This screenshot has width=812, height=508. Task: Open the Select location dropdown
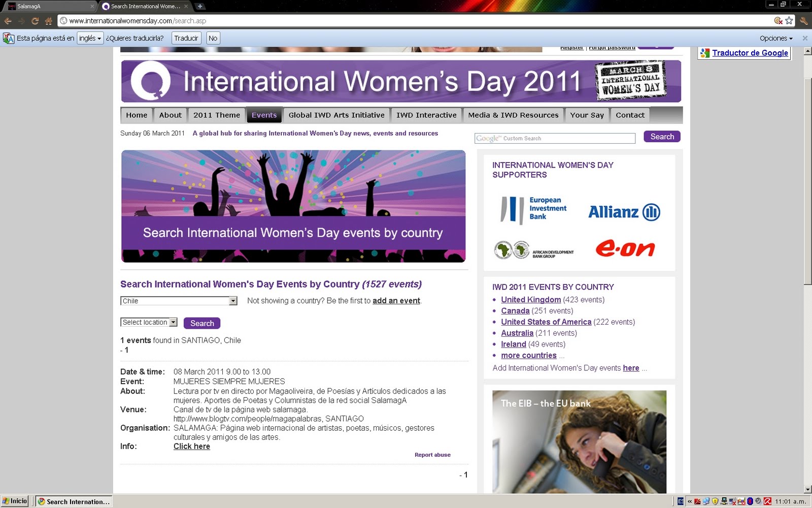click(149, 322)
